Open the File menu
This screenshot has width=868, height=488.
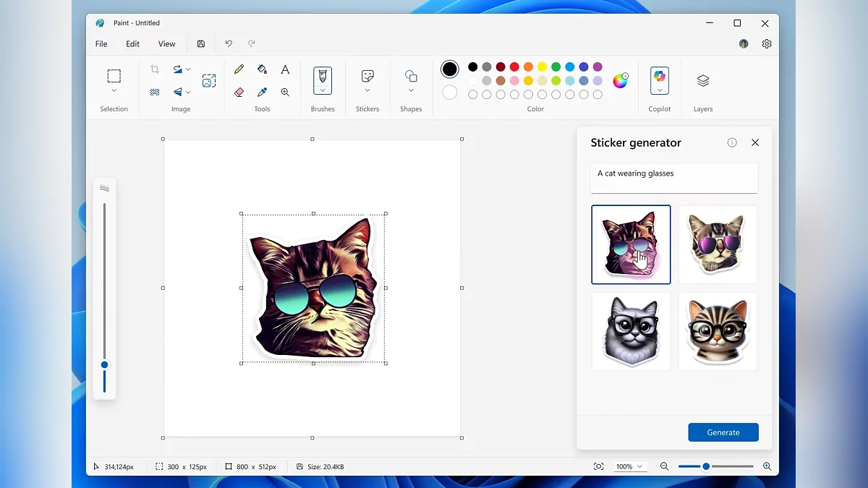(x=101, y=44)
